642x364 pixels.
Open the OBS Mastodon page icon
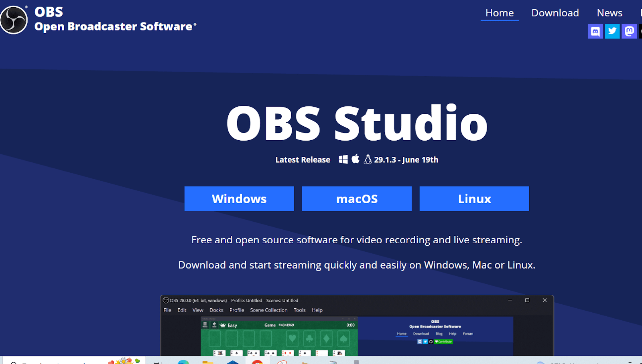pyautogui.click(x=629, y=31)
